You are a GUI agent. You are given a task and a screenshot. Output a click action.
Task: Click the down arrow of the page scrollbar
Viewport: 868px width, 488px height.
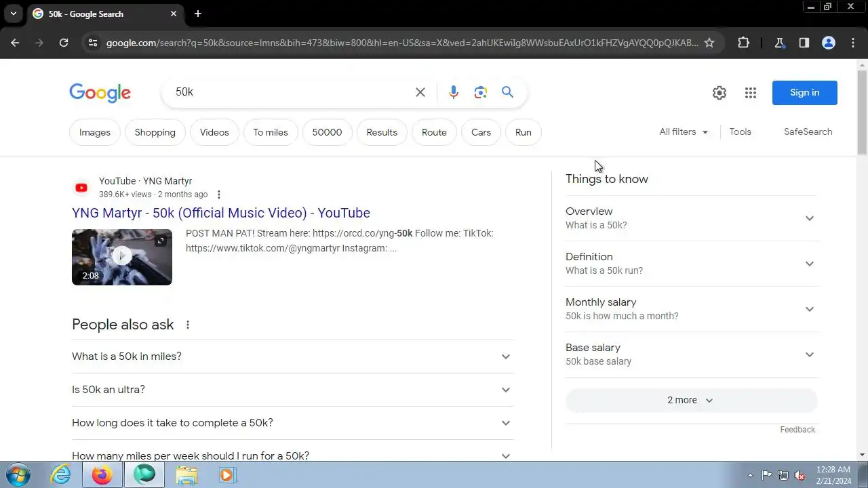863,455
